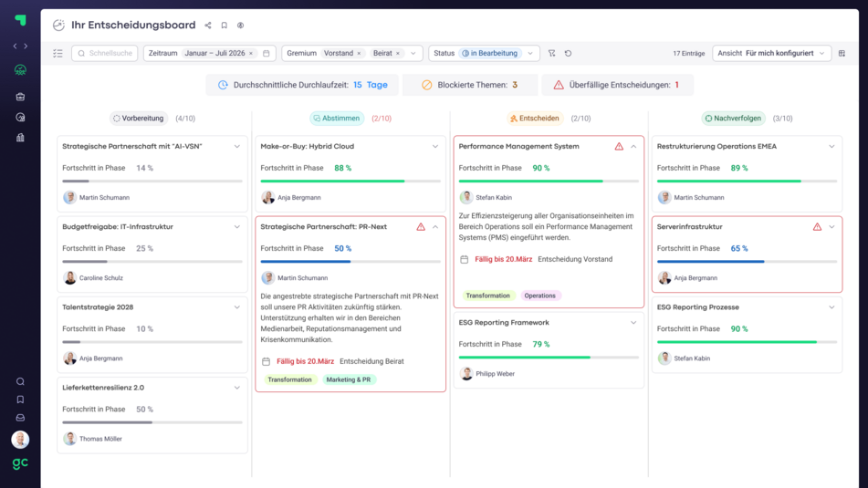Screen dimensions: 868x488
Task: Select the Abstimmen phase column header
Action: click(337, 119)
